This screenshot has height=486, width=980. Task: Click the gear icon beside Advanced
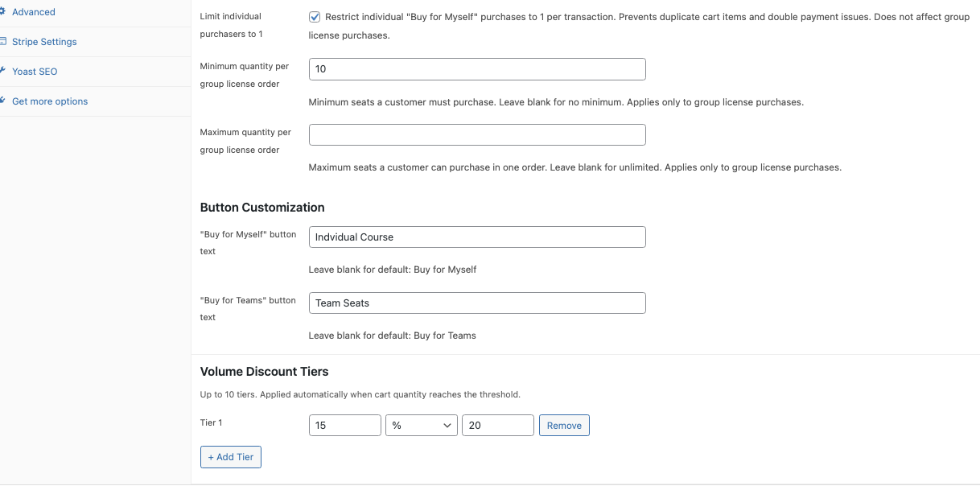pyautogui.click(x=2, y=12)
